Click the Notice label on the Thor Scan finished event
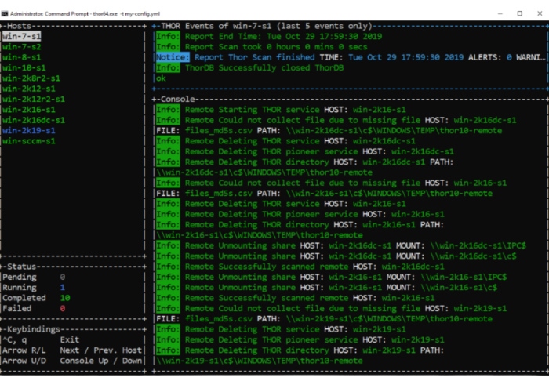This screenshot has height=392, width=549. click(173, 57)
